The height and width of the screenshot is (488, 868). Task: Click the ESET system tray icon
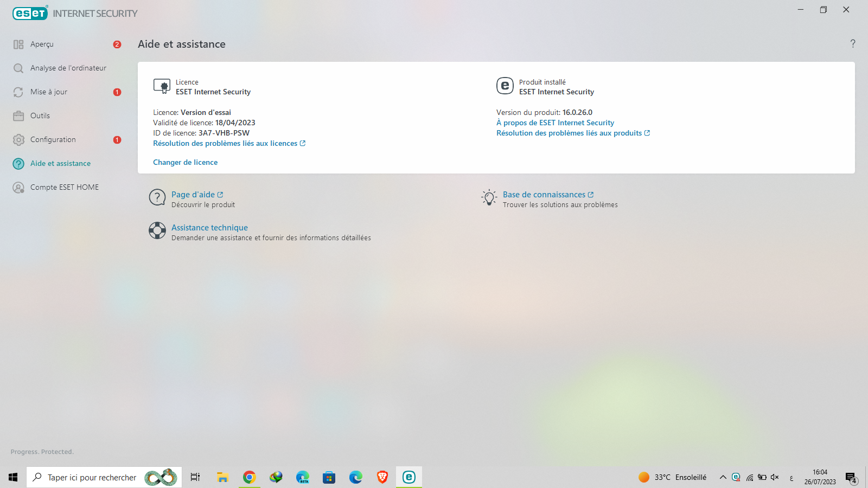point(736,477)
